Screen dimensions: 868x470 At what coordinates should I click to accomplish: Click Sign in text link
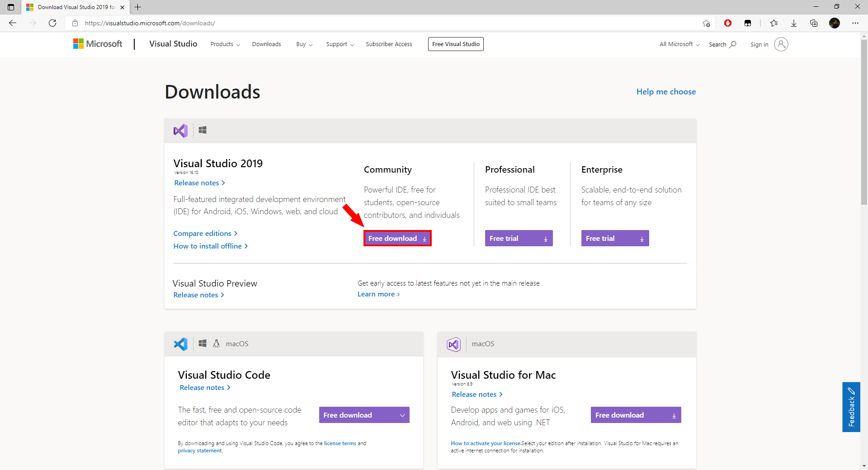(x=759, y=44)
